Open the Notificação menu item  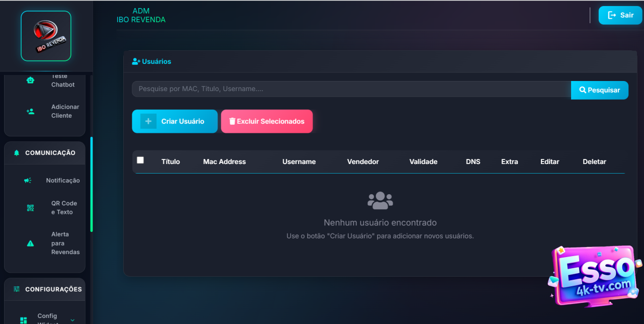pyautogui.click(x=62, y=181)
